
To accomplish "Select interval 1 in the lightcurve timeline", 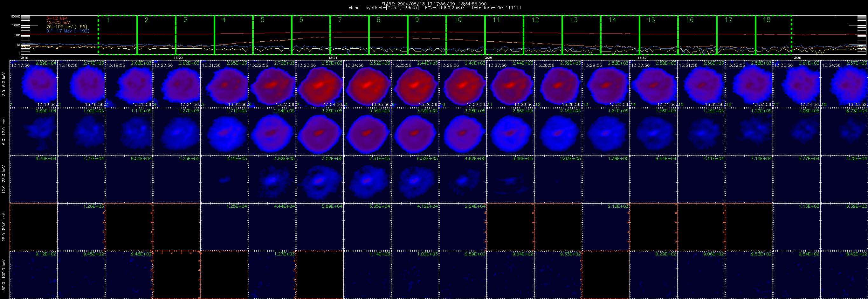I will coord(118,35).
